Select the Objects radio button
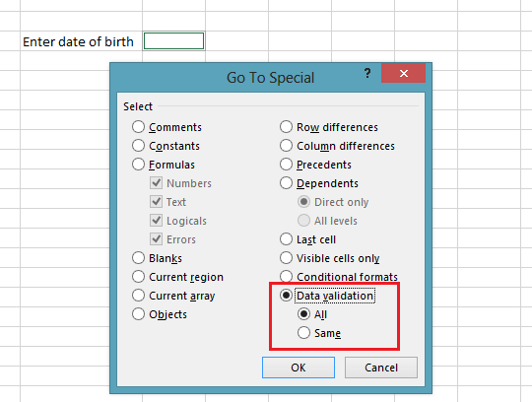 tap(139, 314)
